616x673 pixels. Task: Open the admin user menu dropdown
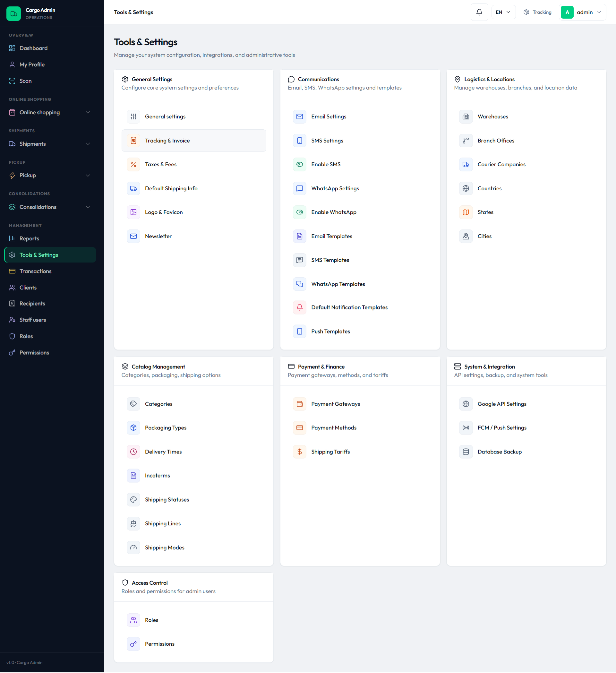[x=582, y=12]
